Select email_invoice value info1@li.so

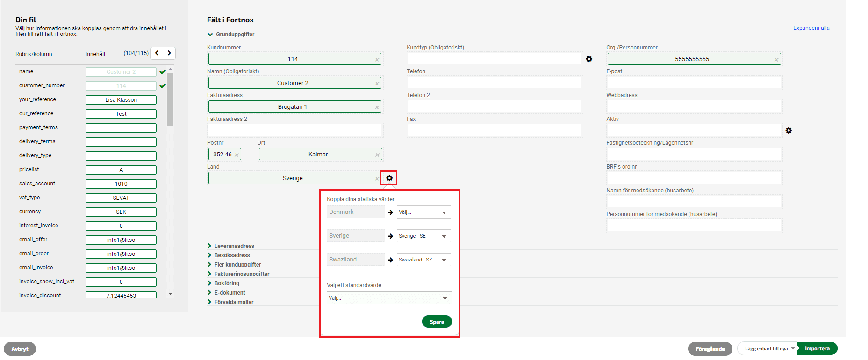[121, 268]
